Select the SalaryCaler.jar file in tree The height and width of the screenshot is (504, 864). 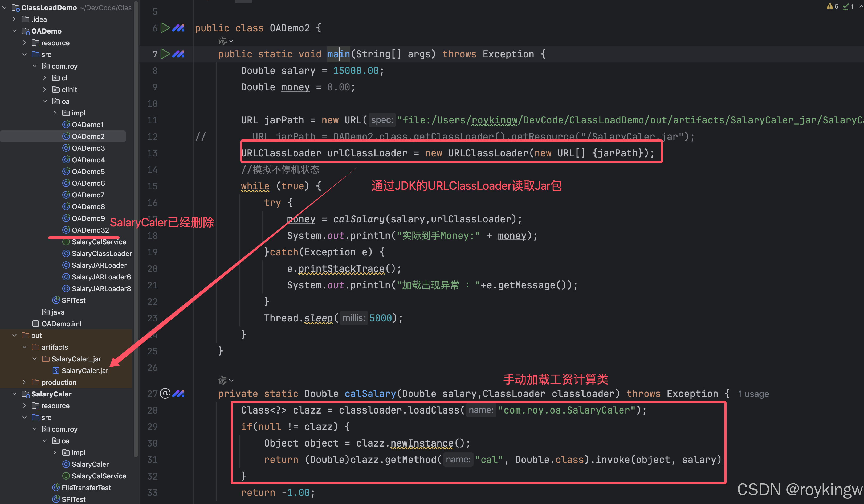tap(84, 370)
